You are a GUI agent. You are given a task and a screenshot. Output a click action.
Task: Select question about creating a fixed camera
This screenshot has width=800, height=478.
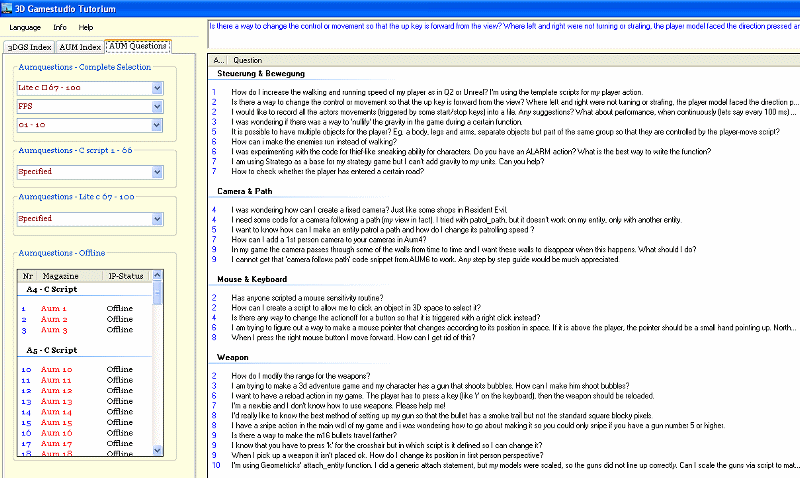pyautogui.click(x=369, y=210)
